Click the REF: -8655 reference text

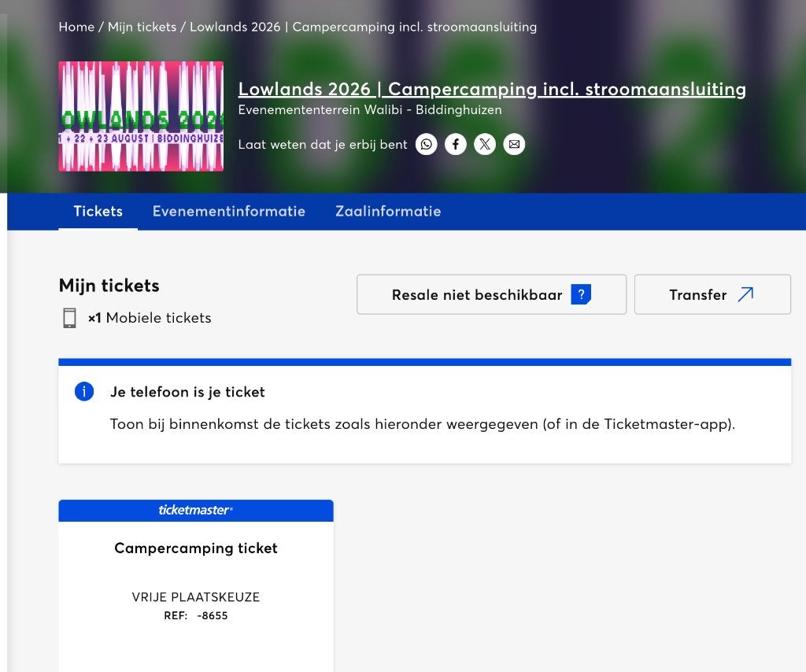(x=196, y=615)
